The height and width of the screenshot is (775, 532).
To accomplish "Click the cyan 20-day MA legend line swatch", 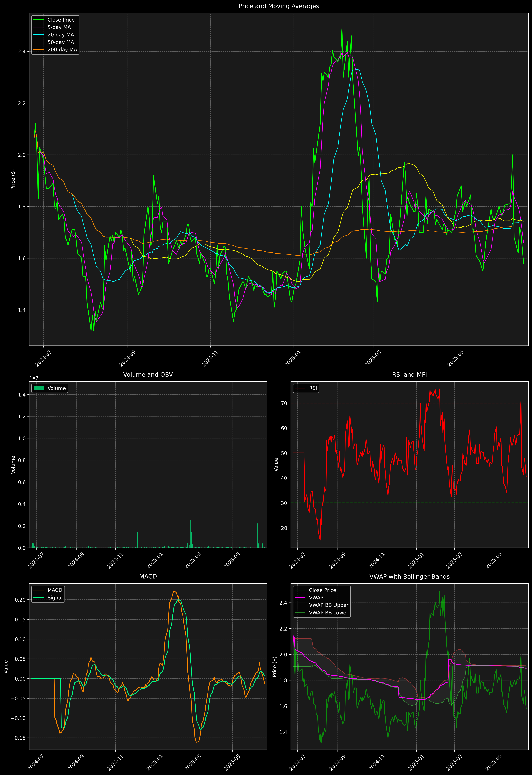I will (39, 35).
